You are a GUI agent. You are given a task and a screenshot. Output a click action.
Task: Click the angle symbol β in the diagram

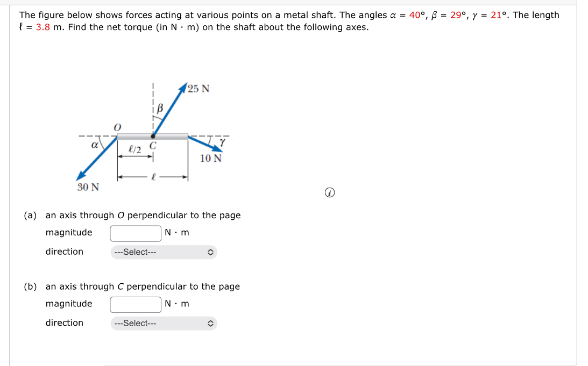pos(160,107)
